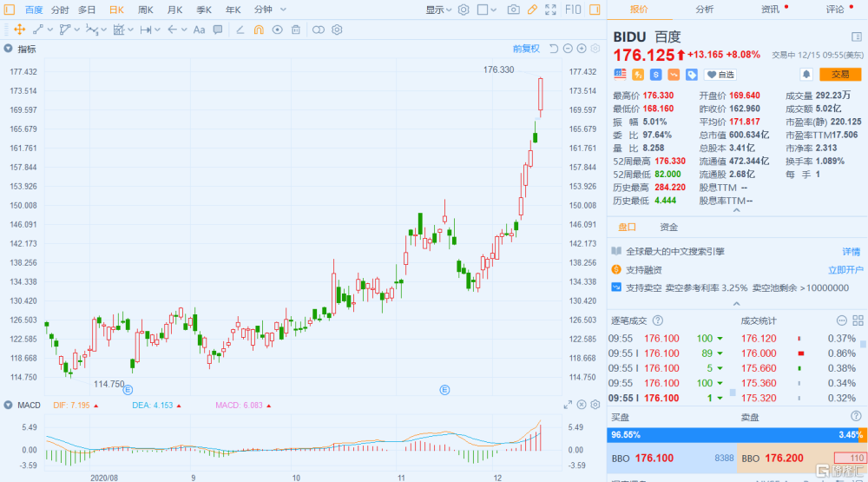Image resolution: width=868 pixels, height=482 pixels.
Task: Switch to the 资金 capital tab
Action: point(668,227)
